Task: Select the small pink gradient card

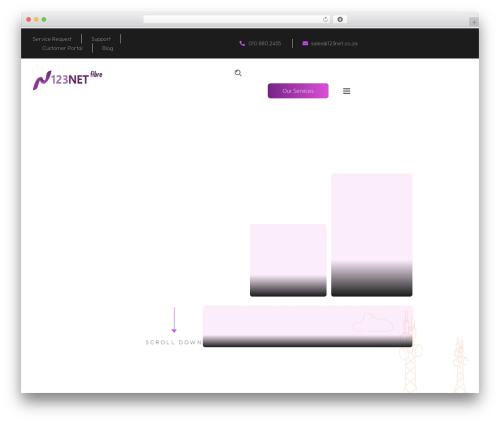Action: pos(288,260)
